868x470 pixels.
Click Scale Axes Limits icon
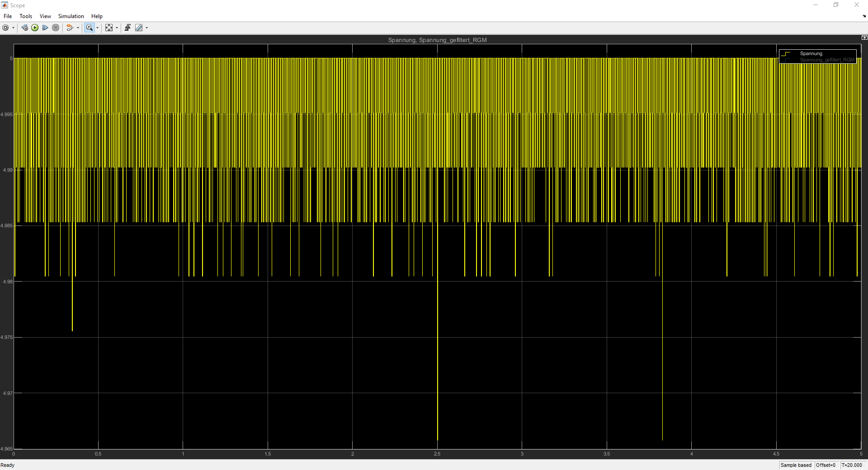109,28
